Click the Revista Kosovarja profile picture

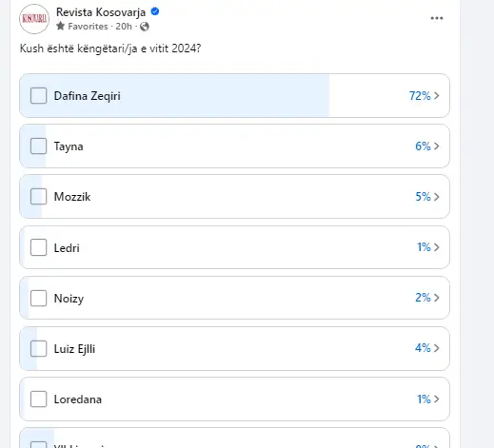tap(34, 19)
